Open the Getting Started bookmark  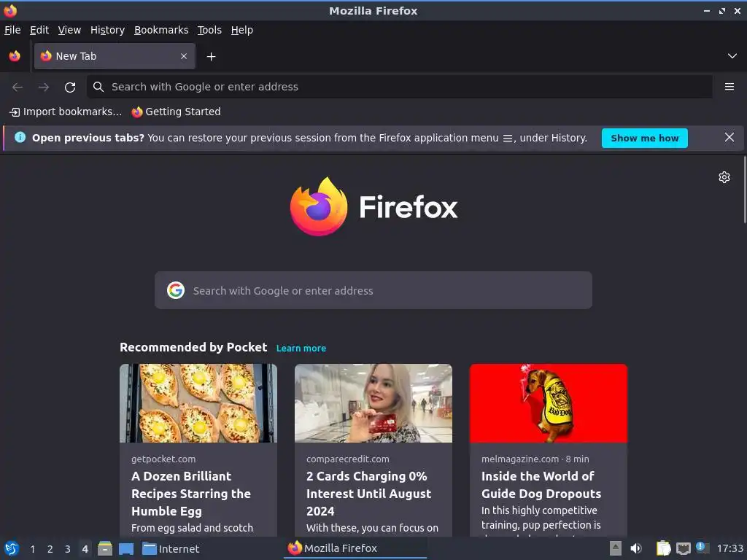click(177, 112)
